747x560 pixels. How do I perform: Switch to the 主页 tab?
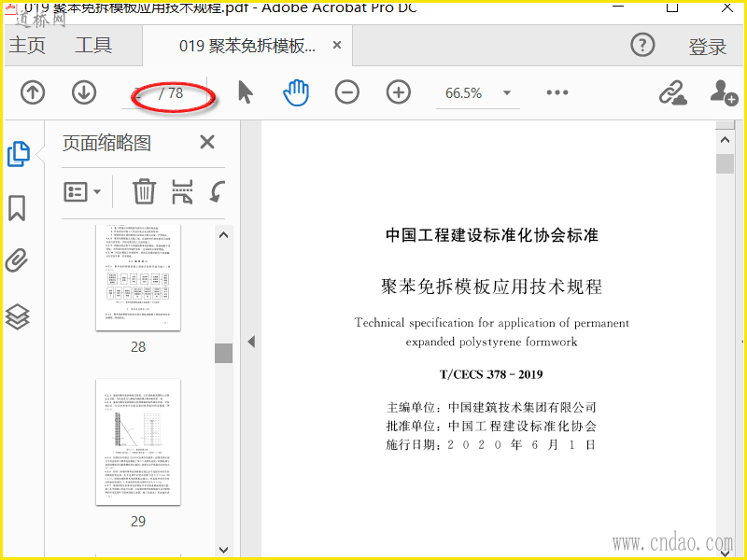tap(27, 45)
